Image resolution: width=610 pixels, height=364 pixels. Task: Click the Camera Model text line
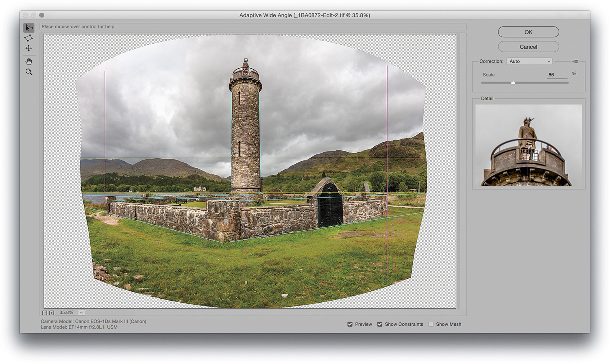pos(94,321)
